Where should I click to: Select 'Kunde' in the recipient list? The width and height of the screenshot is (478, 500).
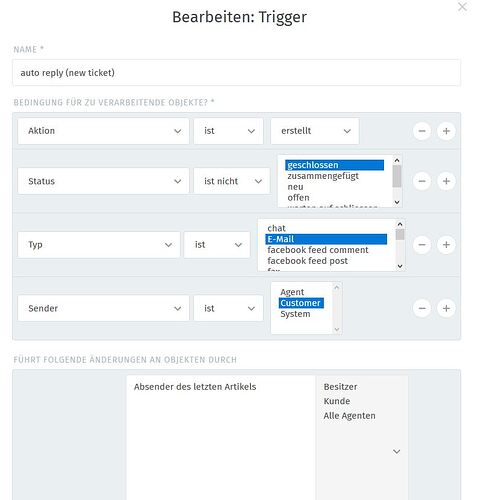[337, 401]
